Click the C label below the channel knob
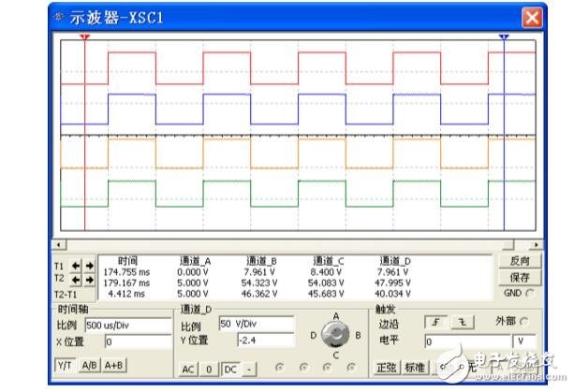 [x=335, y=356]
